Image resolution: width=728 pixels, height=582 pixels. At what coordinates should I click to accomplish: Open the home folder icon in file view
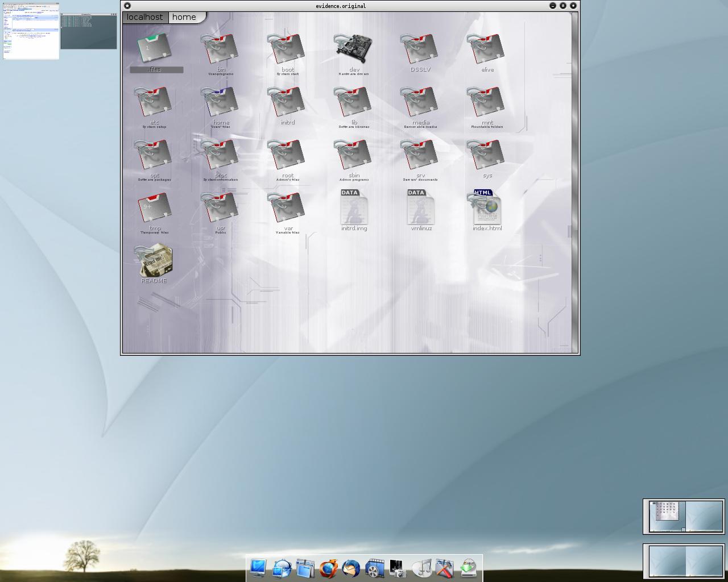pyautogui.click(x=220, y=102)
